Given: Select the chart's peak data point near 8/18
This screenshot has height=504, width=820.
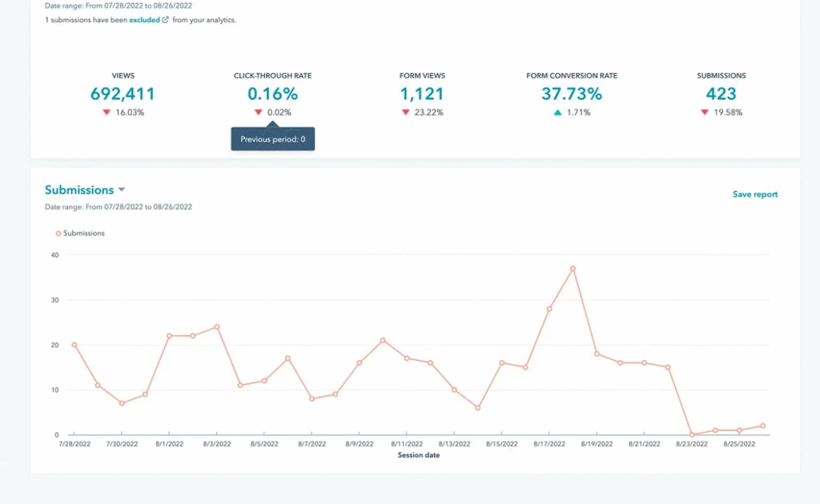Looking at the screenshot, I should pyautogui.click(x=573, y=269).
